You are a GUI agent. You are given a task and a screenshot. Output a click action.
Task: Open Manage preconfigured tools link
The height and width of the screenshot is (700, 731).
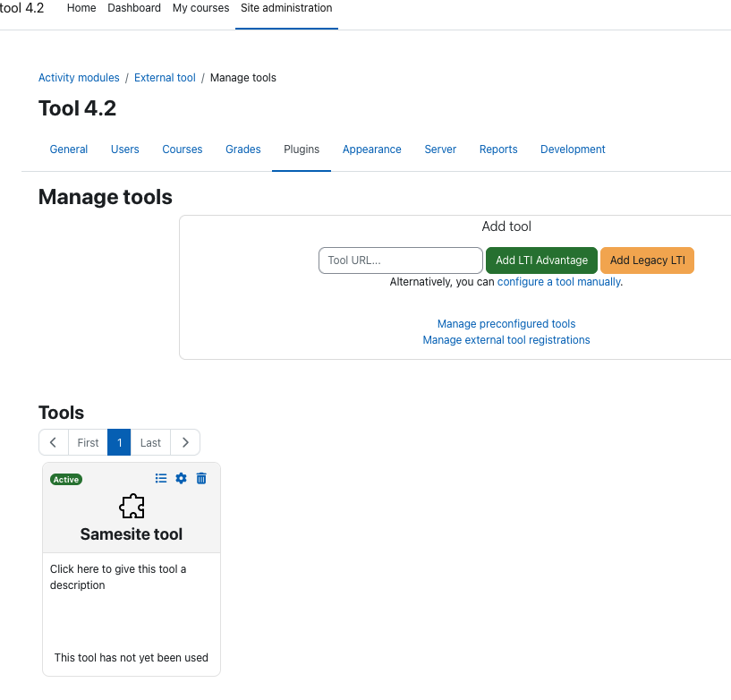point(506,324)
